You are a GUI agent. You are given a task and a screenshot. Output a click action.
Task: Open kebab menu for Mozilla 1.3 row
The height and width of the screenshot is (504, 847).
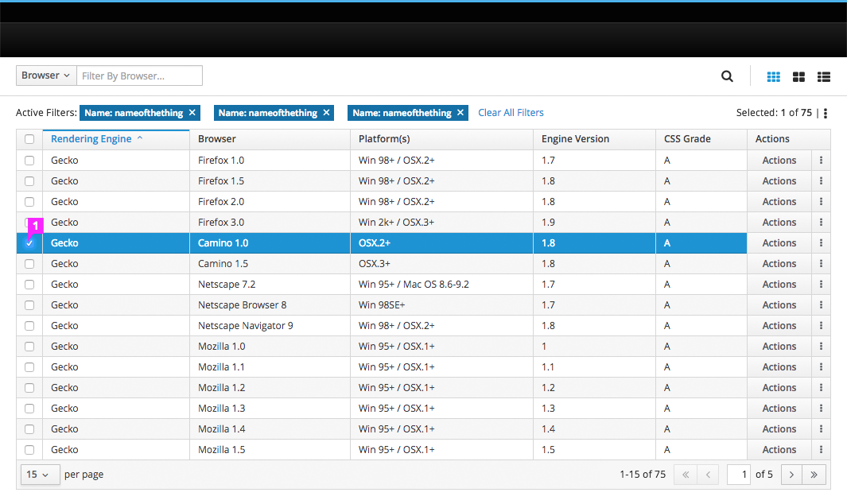click(x=821, y=409)
